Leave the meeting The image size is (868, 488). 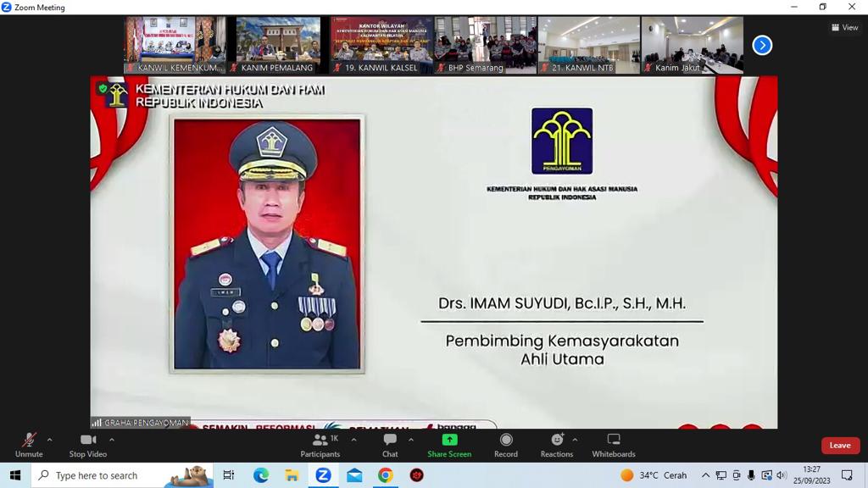click(x=840, y=446)
